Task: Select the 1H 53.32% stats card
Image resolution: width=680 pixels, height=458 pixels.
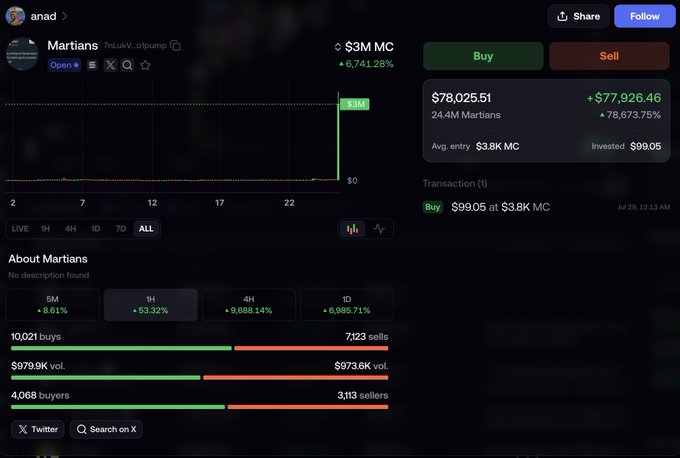Action: 150,305
